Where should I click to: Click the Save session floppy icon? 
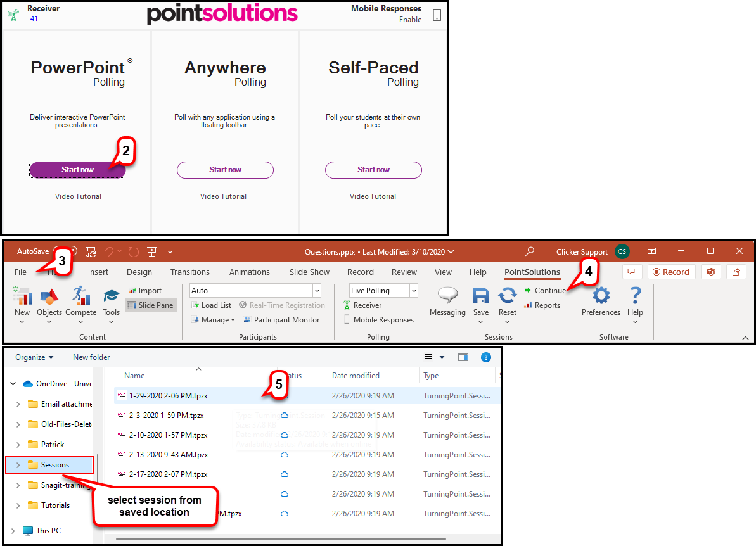pos(481,295)
